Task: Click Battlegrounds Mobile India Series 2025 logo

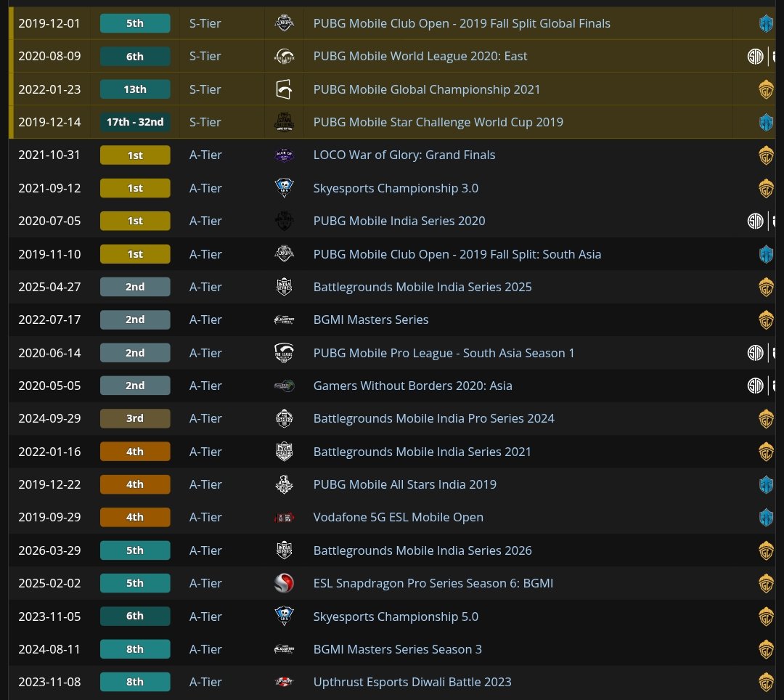Action: click(x=284, y=287)
